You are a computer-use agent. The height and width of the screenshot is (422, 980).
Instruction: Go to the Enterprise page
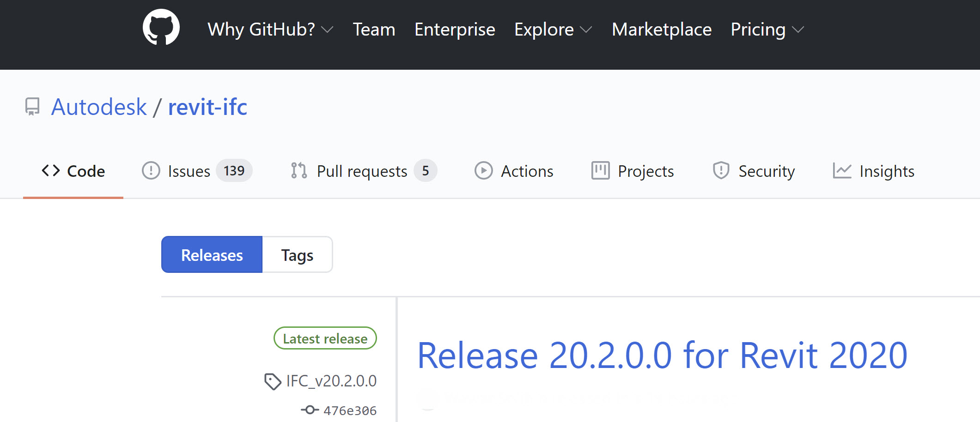(455, 30)
